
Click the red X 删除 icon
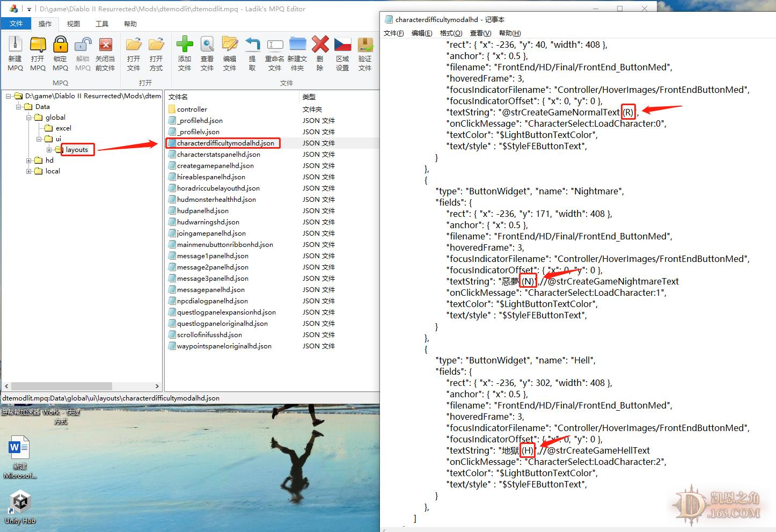320,45
